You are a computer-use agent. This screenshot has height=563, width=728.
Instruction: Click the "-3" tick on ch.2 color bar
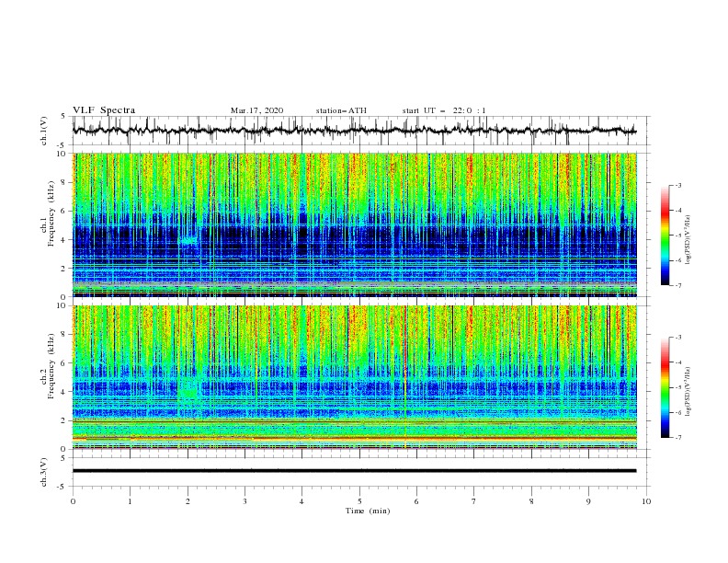pos(678,338)
